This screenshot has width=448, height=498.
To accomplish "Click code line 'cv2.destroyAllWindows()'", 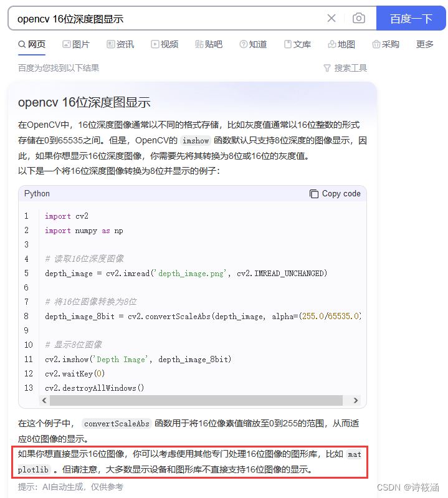I will pyautogui.click(x=95, y=388).
